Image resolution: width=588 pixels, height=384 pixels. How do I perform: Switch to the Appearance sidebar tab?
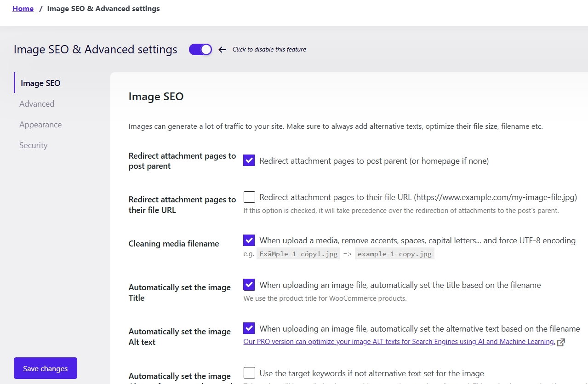pyautogui.click(x=40, y=125)
